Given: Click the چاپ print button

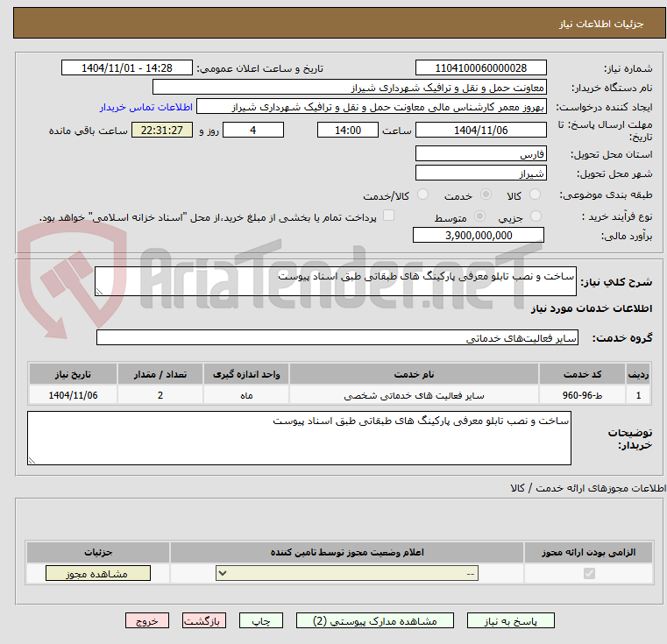Looking at the screenshot, I should 261,620.
